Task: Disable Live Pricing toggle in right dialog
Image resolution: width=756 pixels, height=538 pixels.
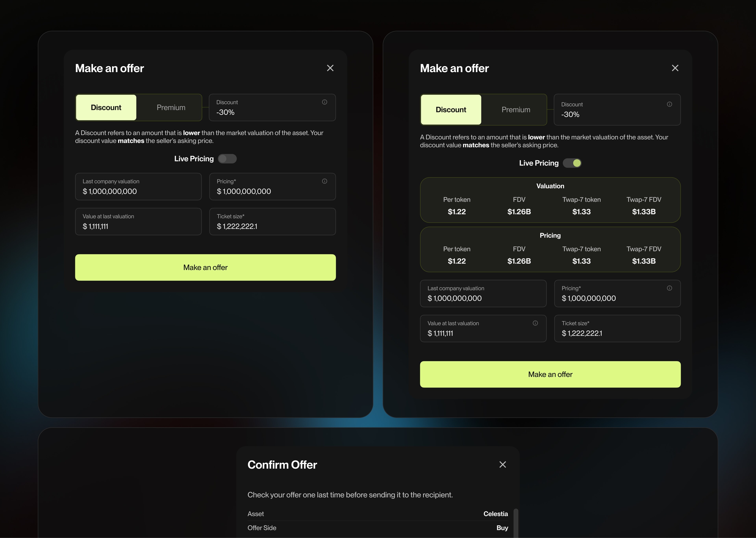Action: point(572,163)
